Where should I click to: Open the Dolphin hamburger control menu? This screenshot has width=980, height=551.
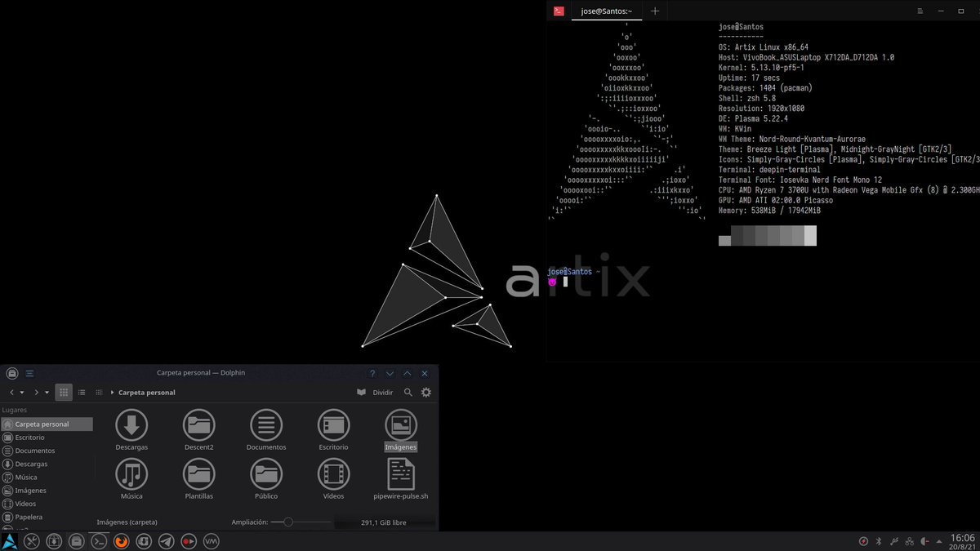click(x=29, y=373)
